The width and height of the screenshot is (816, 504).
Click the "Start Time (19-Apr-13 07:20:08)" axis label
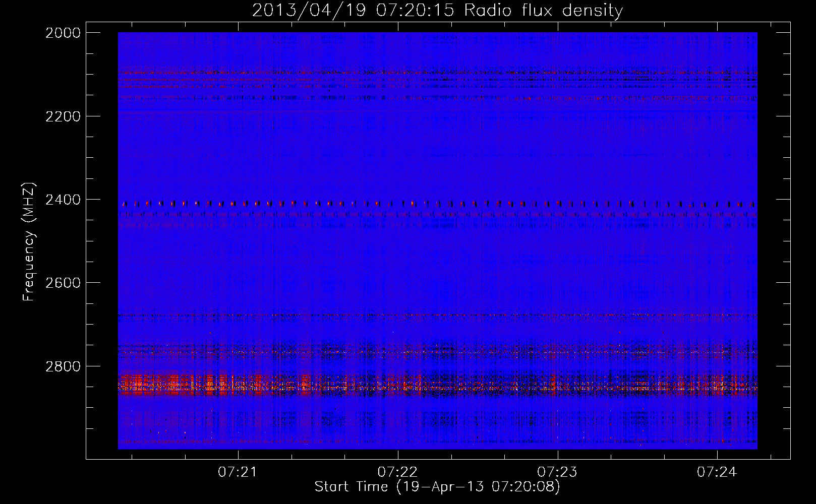pyautogui.click(x=437, y=487)
